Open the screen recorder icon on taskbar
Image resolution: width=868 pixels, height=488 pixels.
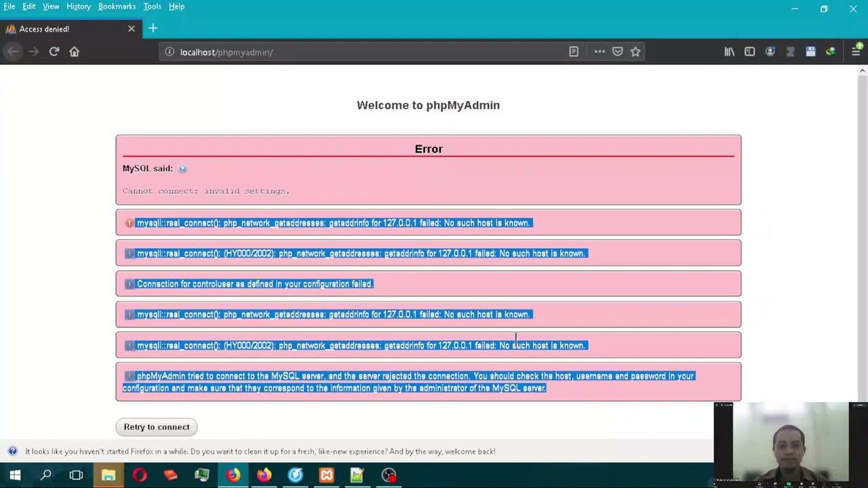(x=389, y=475)
